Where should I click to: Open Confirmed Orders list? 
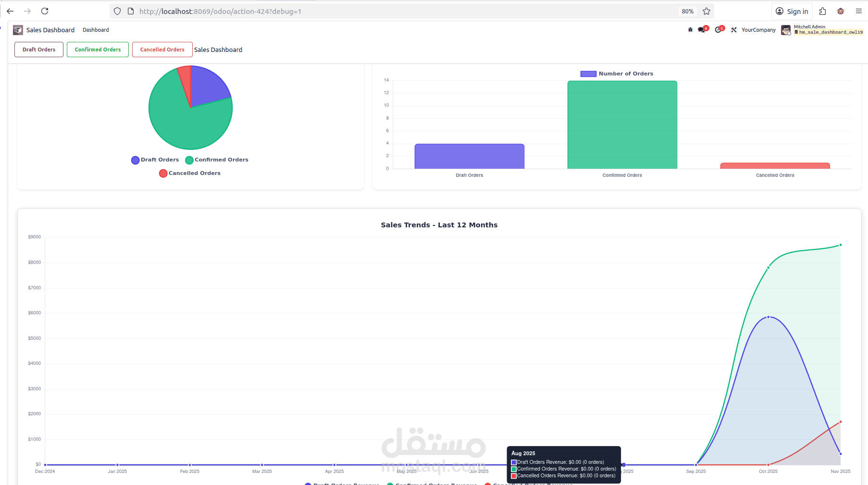[98, 50]
